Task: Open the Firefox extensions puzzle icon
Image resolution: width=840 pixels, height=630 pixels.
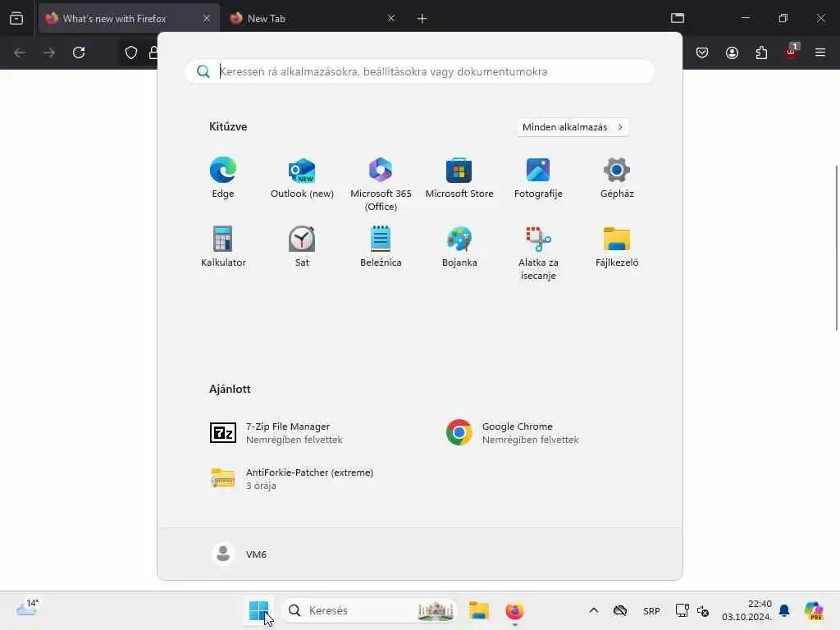Action: click(x=761, y=52)
